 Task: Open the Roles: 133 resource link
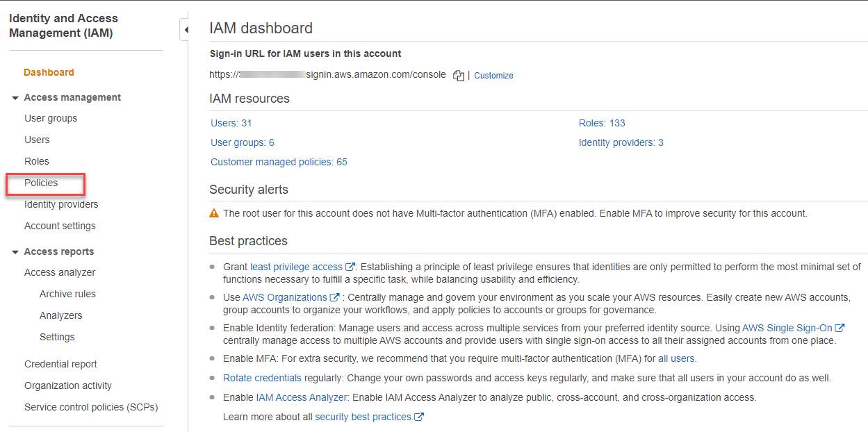pyautogui.click(x=602, y=123)
